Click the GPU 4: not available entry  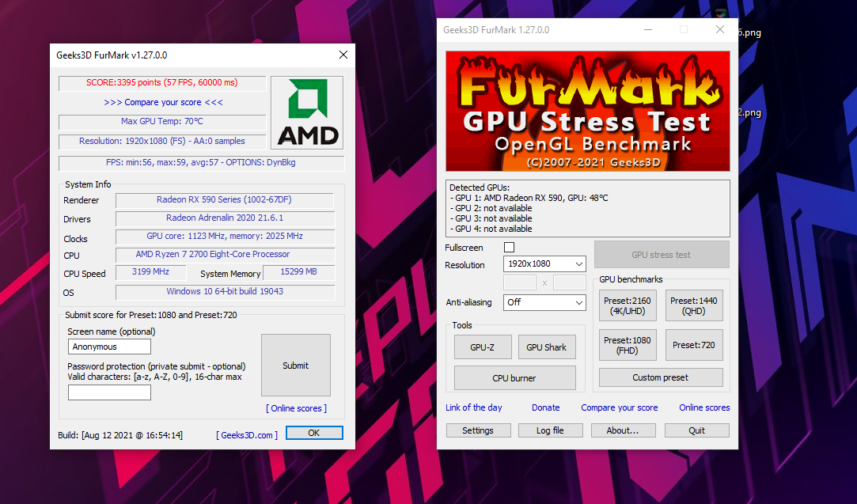(491, 229)
